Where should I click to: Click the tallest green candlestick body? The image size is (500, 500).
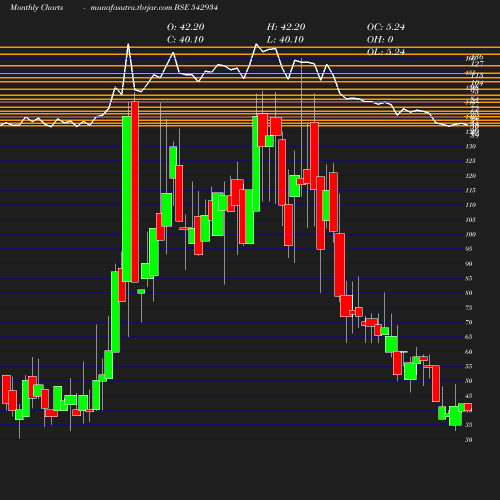tap(127, 199)
